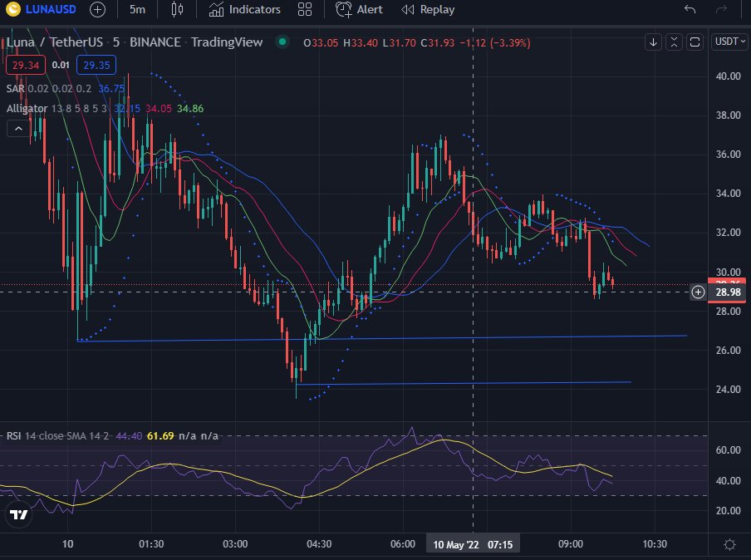The height and width of the screenshot is (560, 751).
Task: Click the red sell price 29.34
Action: pos(26,65)
